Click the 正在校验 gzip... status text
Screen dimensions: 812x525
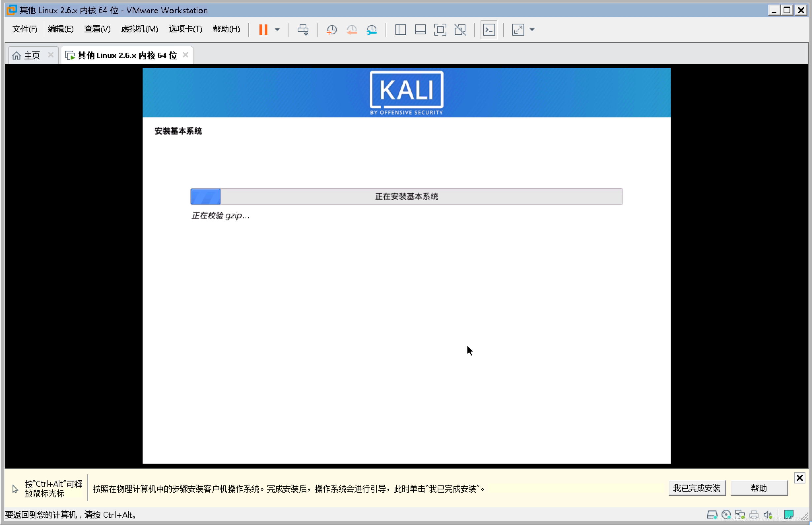(221, 215)
